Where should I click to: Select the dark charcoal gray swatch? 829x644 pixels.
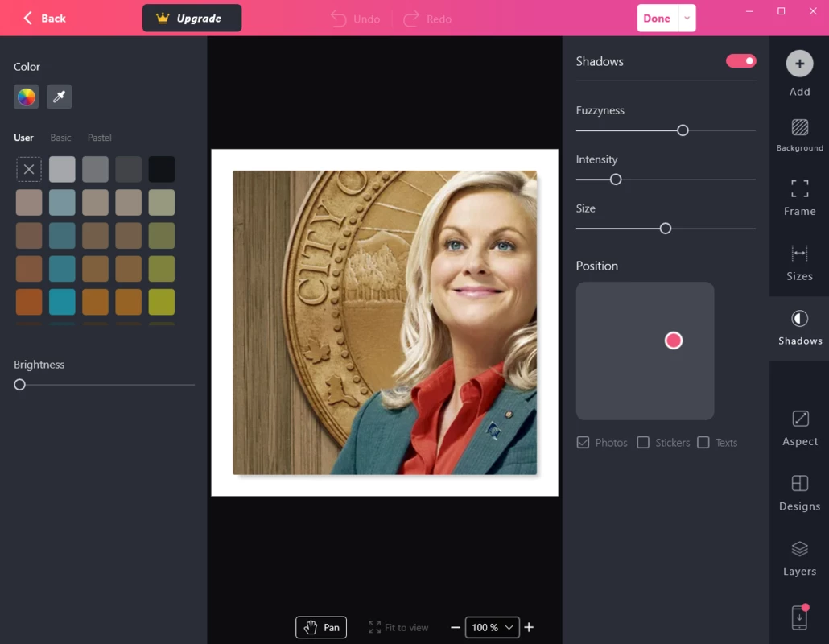point(129,169)
